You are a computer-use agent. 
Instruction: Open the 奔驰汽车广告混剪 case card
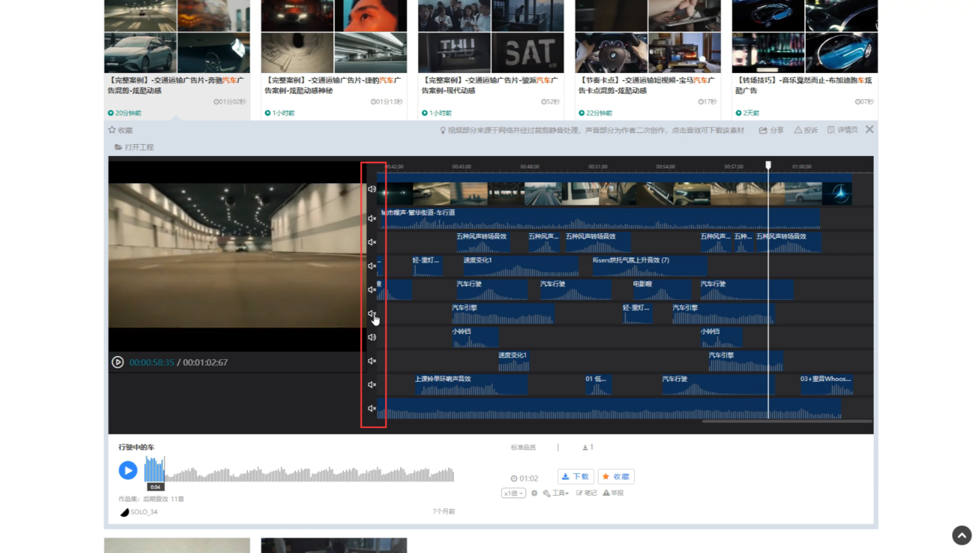(177, 60)
